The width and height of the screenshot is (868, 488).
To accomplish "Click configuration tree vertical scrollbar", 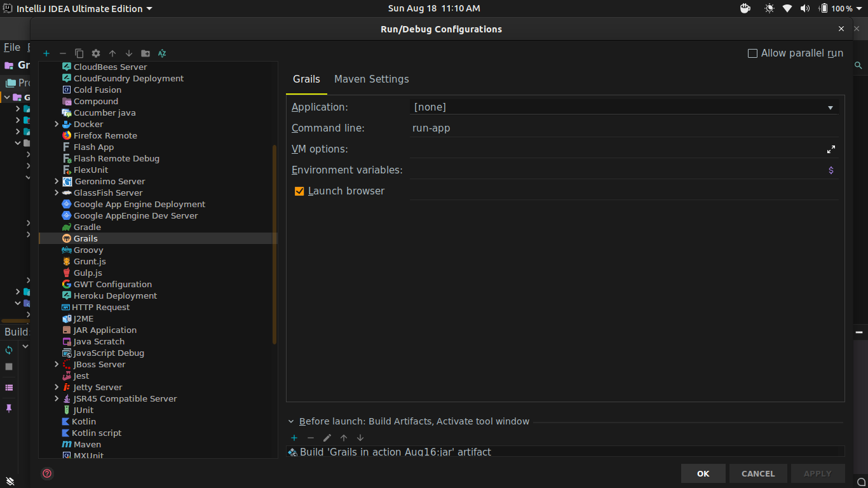I will (x=275, y=244).
